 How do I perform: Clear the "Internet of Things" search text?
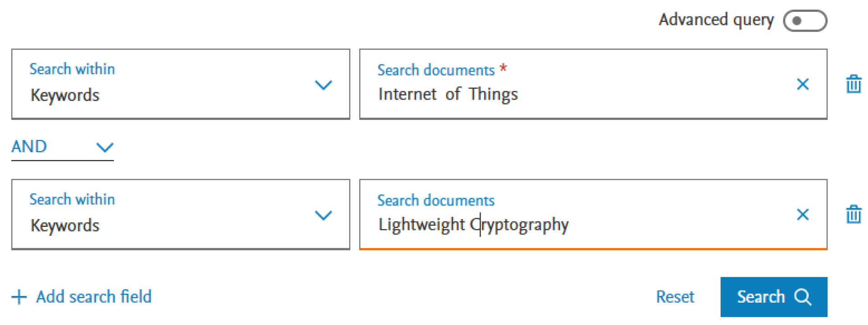(x=802, y=84)
